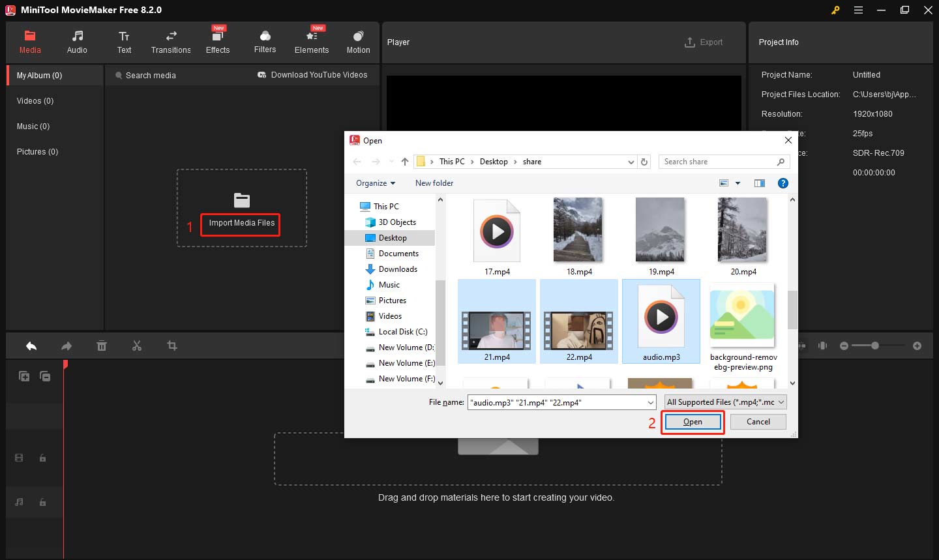Click the split scissors icon
The width and height of the screenshot is (939, 560).
tap(137, 346)
